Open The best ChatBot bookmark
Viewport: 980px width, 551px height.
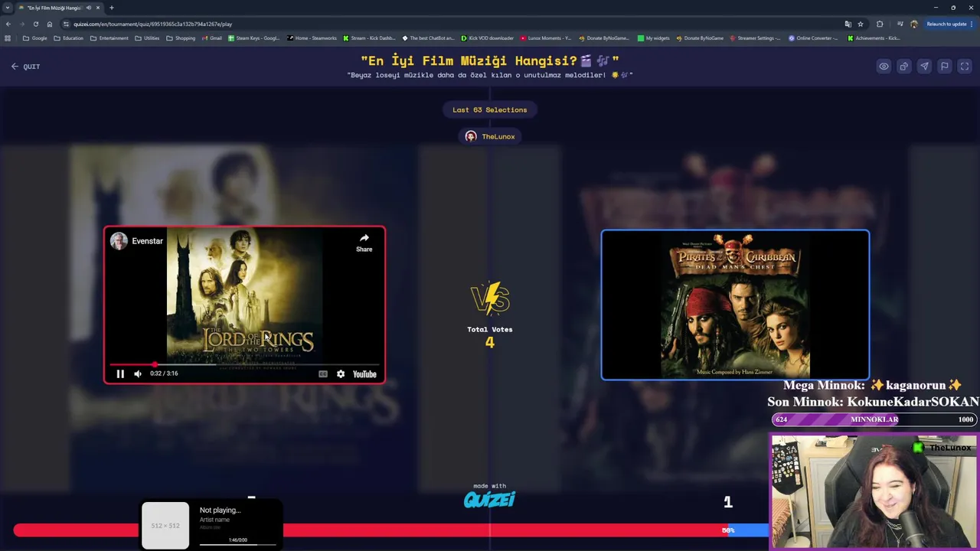click(x=428, y=38)
